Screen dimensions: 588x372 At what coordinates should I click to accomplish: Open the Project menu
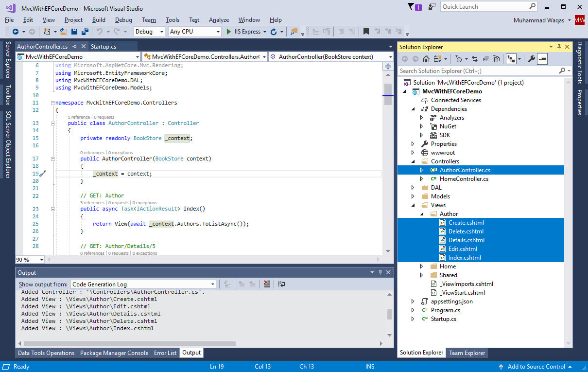pos(73,20)
